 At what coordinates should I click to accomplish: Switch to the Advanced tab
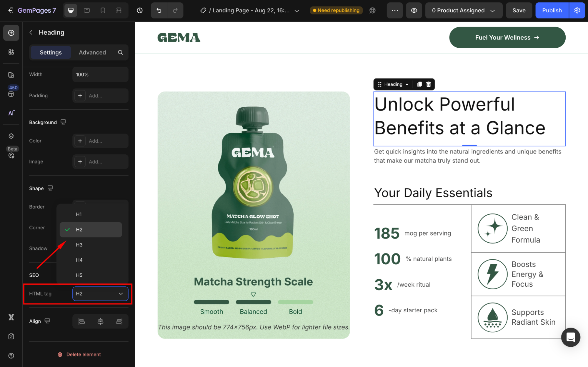[x=92, y=52]
